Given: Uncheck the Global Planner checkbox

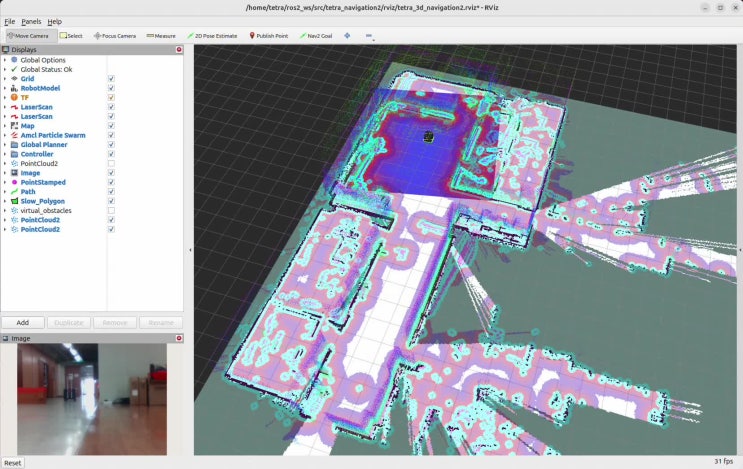Looking at the screenshot, I should pyautogui.click(x=111, y=144).
